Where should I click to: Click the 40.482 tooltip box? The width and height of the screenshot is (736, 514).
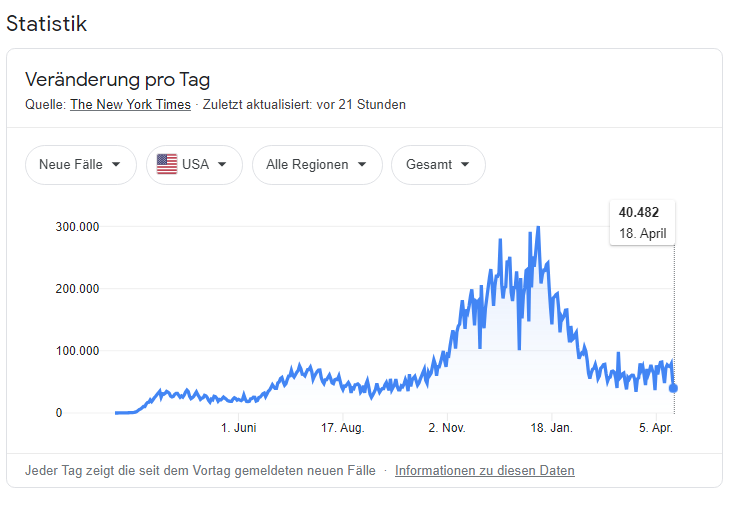(x=642, y=222)
